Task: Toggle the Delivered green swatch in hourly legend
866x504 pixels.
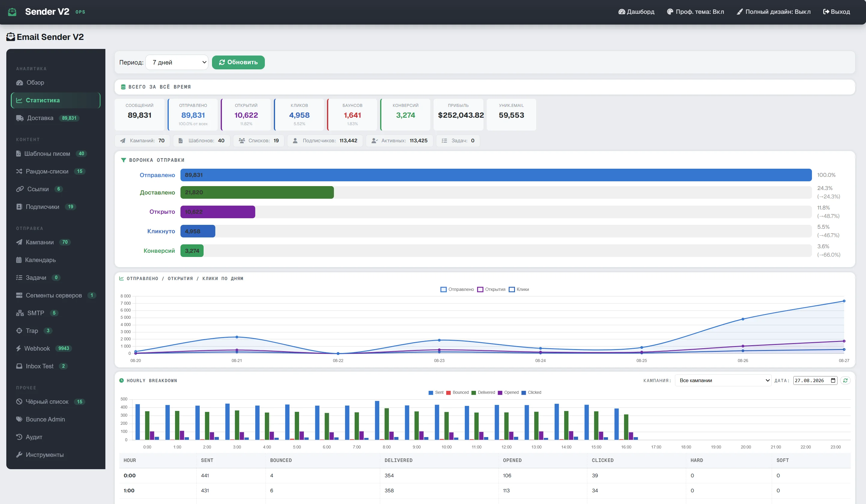Action: pos(474,393)
